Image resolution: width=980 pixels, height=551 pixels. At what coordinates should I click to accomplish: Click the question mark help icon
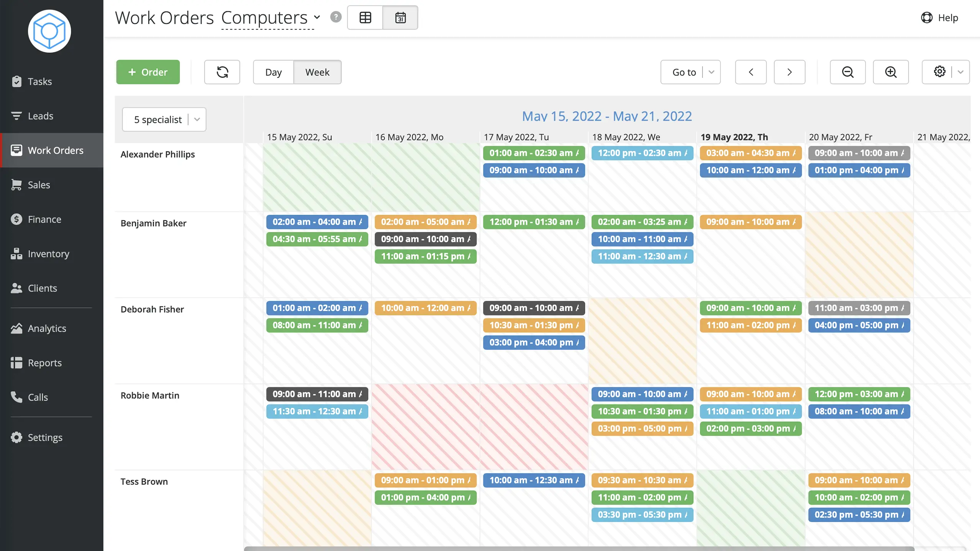[x=336, y=17]
